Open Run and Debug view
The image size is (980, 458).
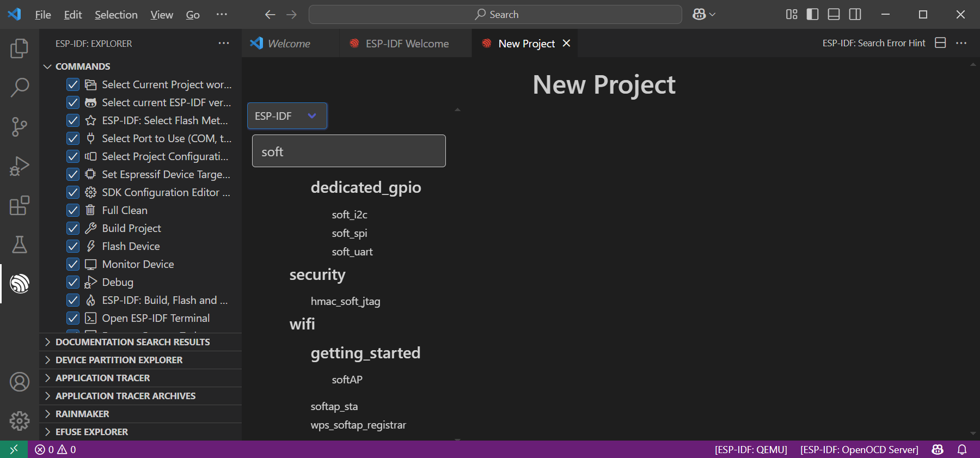click(20, 166)
